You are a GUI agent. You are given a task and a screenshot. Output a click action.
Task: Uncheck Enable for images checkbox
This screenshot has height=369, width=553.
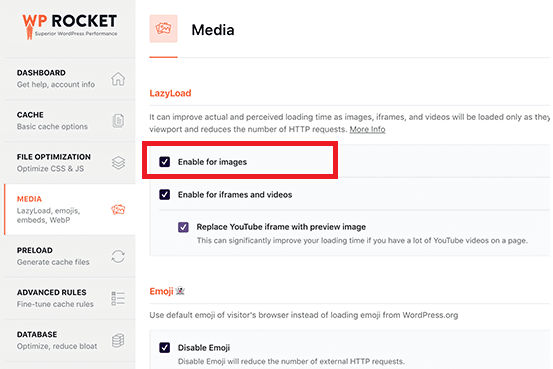(165, 162)
